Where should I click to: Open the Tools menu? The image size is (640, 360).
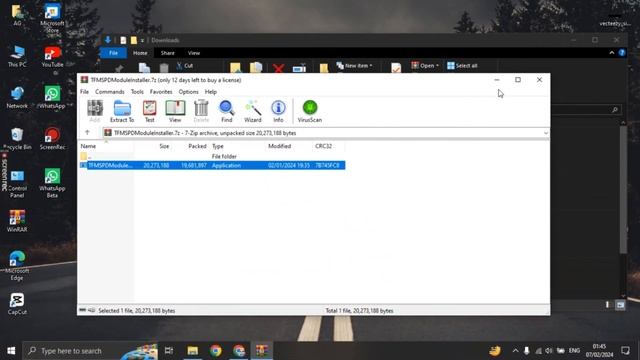point(137,92)
